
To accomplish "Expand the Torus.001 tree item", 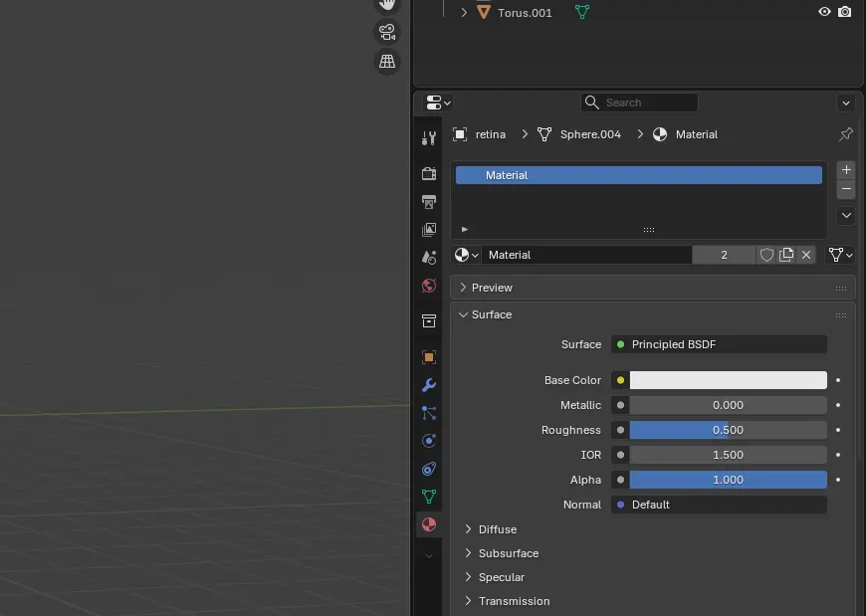I will 464,13.
